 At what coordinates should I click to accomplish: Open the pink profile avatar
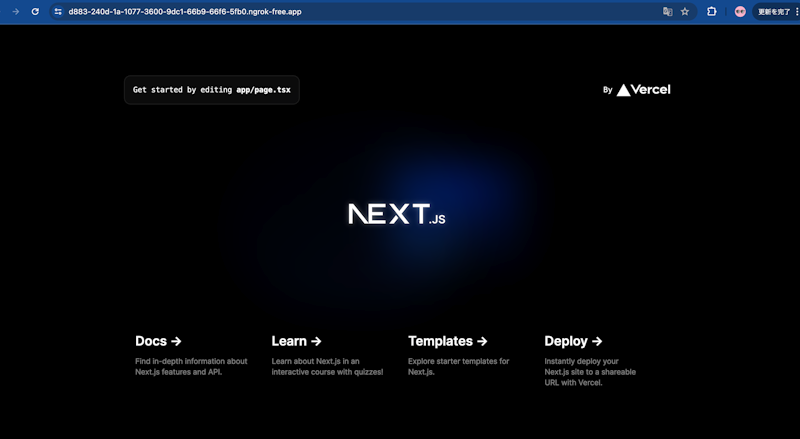(x=740, y=11)
